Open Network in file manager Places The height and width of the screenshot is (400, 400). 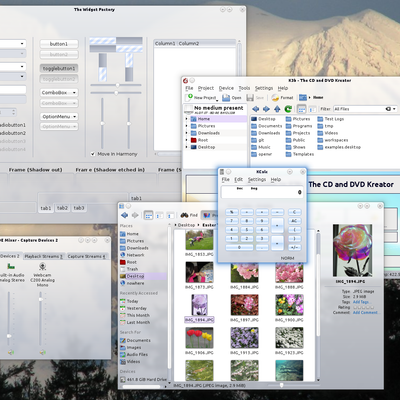pos(132,255)
